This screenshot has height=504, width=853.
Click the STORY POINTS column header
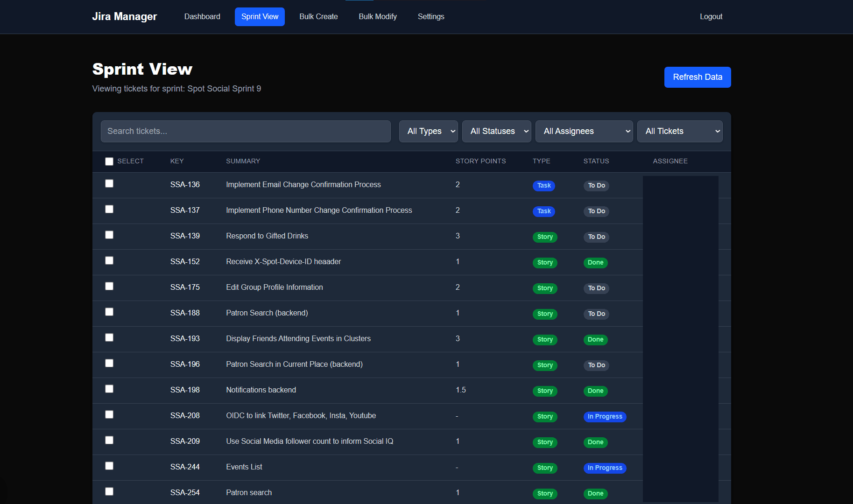[x=480, y=161]
